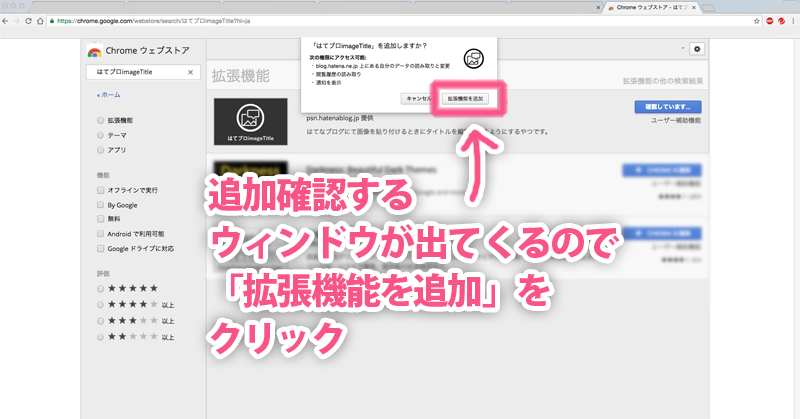
Task: Click the ユーザー補助機能 category label
Action: point(676,120)
